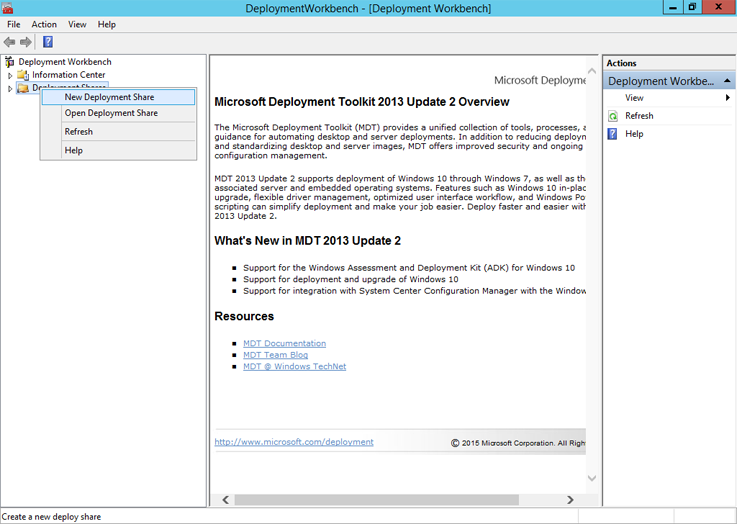
Task: Click the horizontal scrollbar right arrow
Action: [570, 500]
